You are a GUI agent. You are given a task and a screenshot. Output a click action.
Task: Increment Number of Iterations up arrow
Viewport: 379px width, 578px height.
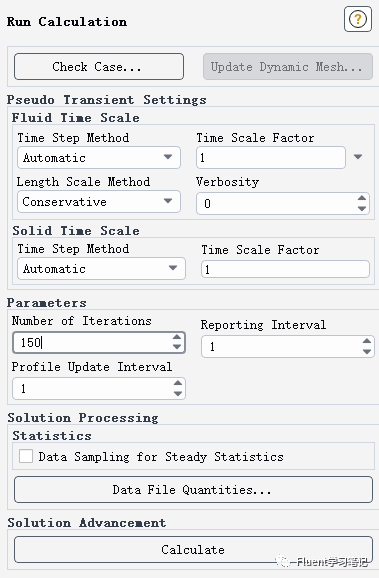(177, 337)
